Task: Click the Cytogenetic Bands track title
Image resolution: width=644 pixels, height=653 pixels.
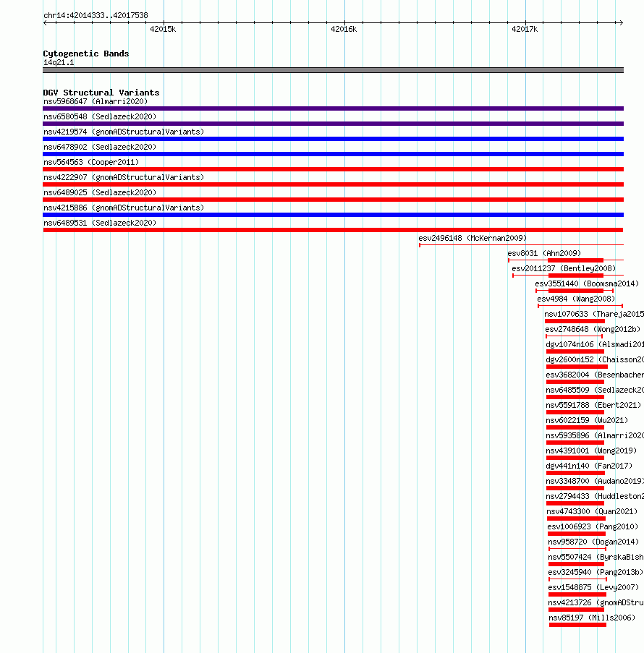Action: coord(86,54)
